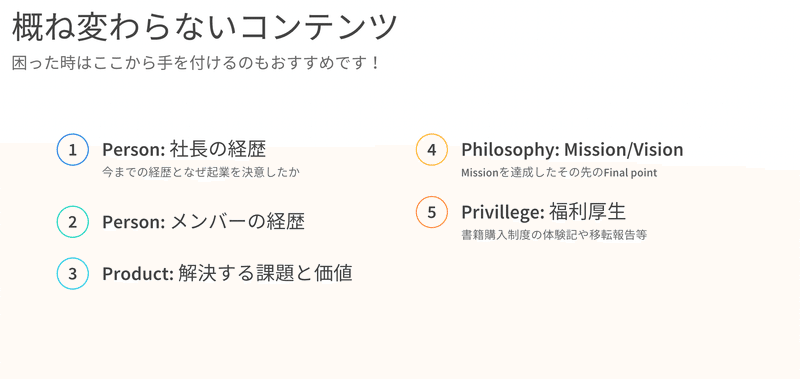Select the heading 'Person: メンバーの経歴'
This screenshot has width=800, height=379.
204,222
